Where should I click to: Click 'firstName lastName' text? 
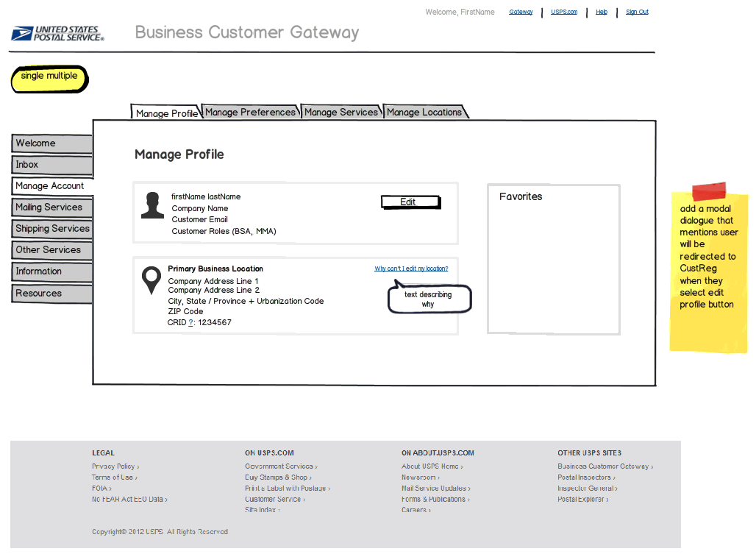[x=206, y=196]
